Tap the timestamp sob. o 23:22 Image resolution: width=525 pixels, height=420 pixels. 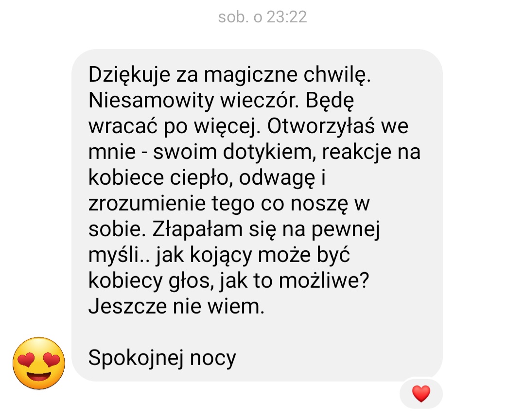[262, 17]
